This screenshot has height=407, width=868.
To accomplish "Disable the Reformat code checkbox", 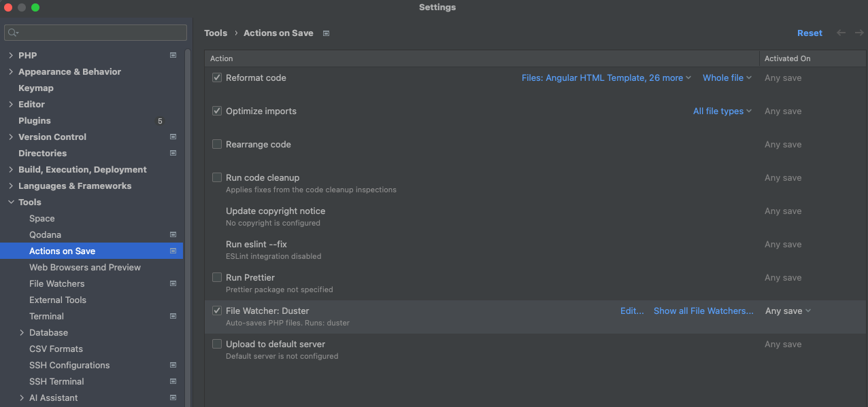I will point(217,77).
